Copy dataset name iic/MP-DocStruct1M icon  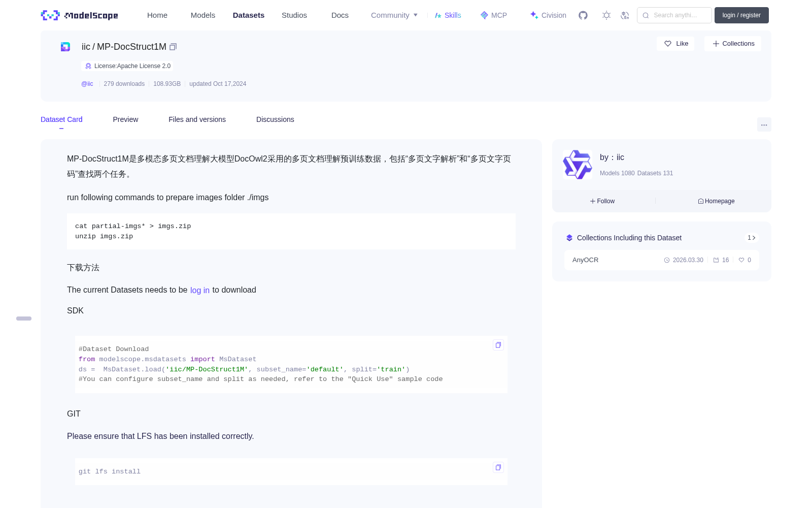(x=173, y=47)
